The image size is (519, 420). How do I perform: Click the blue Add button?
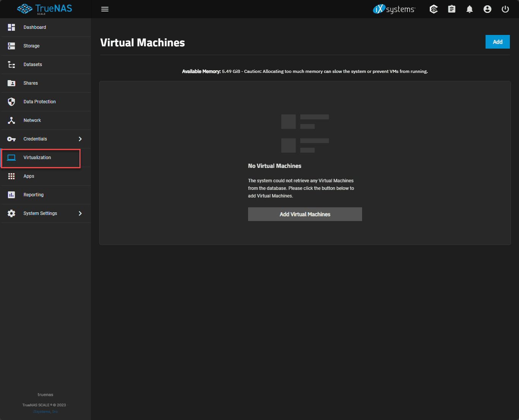(x=497, y=42)
